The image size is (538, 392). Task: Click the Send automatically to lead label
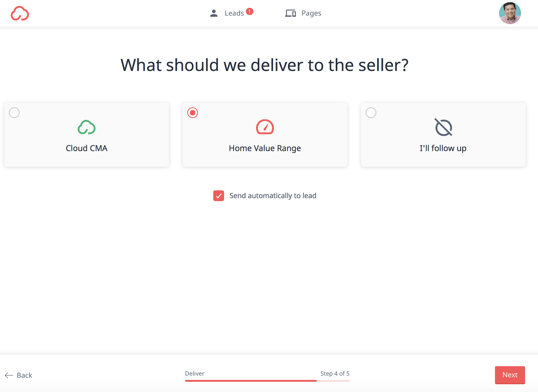pos(273,196)
